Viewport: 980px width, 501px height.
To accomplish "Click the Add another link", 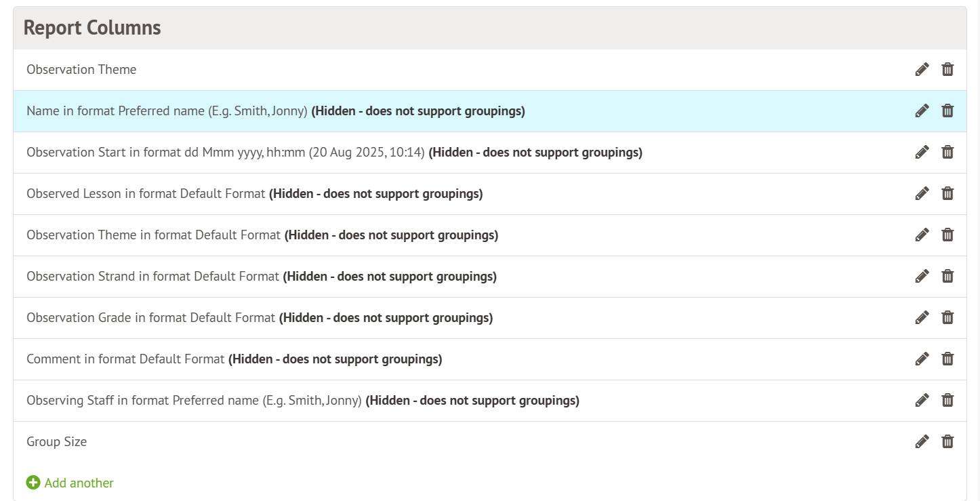I will [79, 483].
